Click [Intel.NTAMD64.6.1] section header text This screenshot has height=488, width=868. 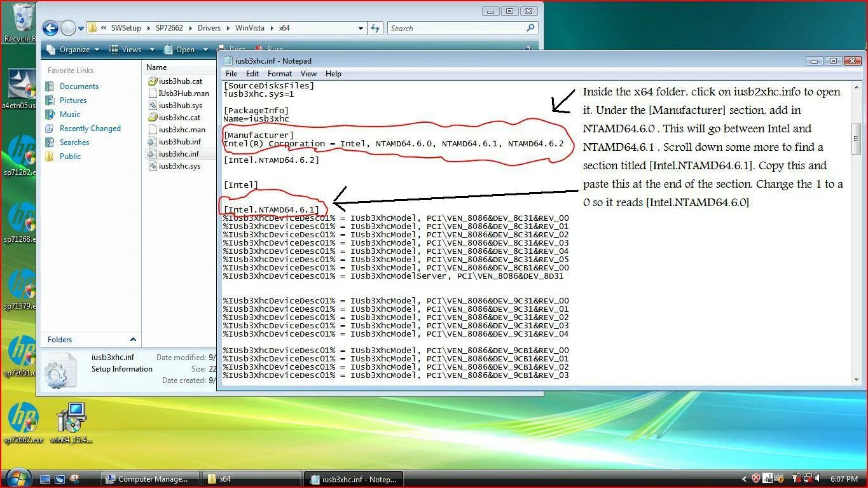click(x=271, y=210)
